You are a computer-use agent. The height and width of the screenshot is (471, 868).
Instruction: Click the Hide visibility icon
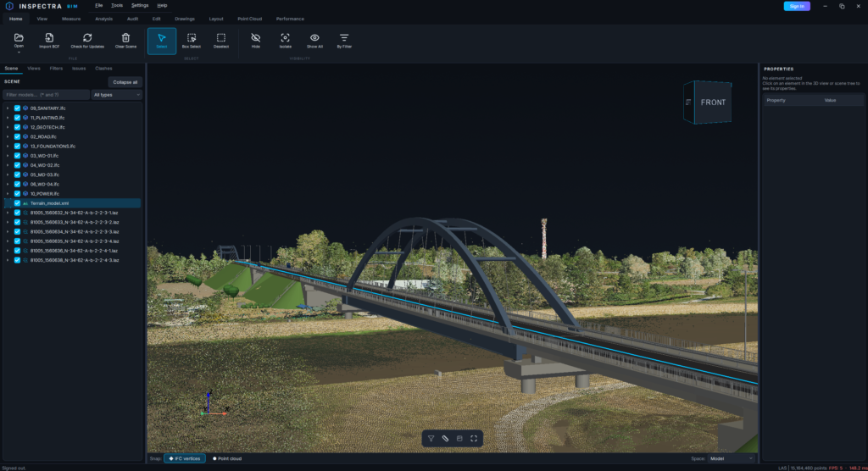[x=256, y=37]
